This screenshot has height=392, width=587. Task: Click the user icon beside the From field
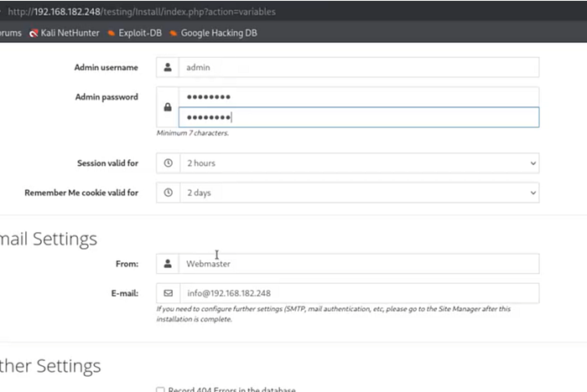[x=168, y=264]
